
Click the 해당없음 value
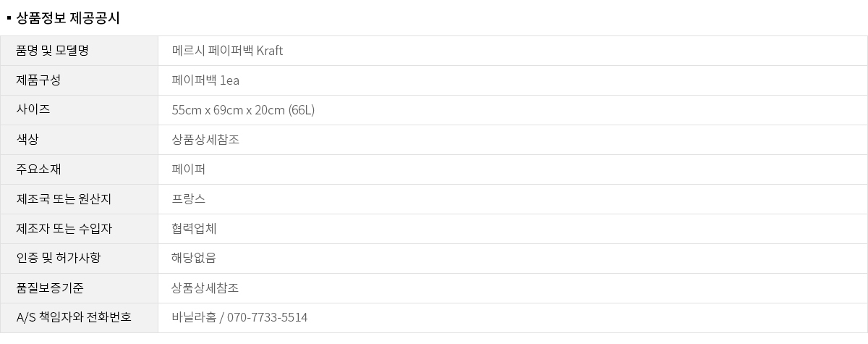pyautogui.click(x=194, y=259)
